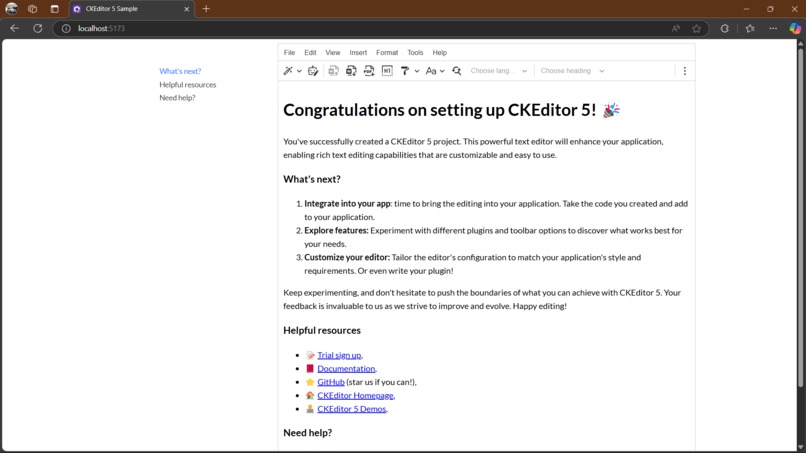Jump to Helpful resources in sidebar
This screenshot has width=806, height=453.
pos(188,84)
